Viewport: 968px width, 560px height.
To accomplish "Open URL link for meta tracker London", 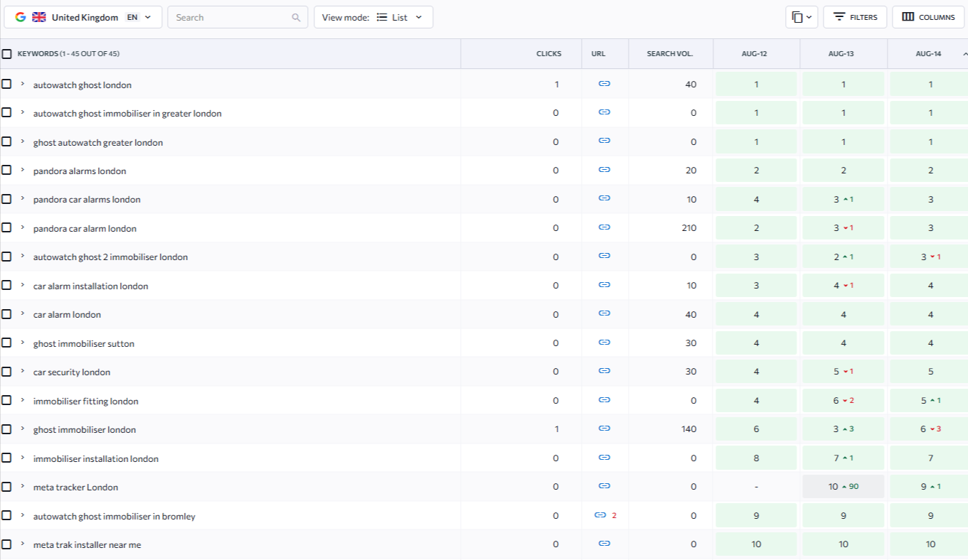I will click(604, 486).
